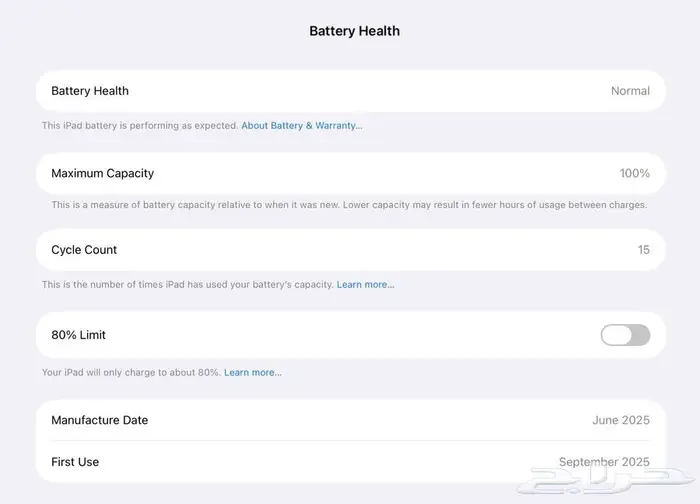Select the First Use row label
Screen dimensions: 700x504
pyautogui.click(x=75, y=462)
